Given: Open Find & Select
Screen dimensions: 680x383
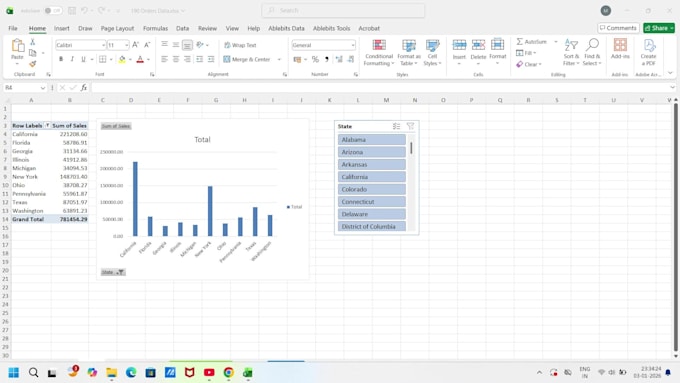Looking at the screenshot, I should (x=592, y=52).
